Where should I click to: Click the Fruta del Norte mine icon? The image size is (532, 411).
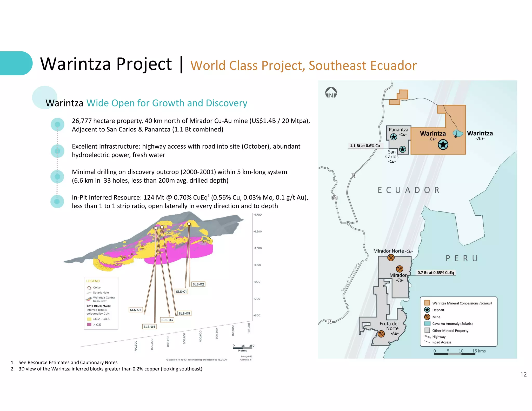381,334
